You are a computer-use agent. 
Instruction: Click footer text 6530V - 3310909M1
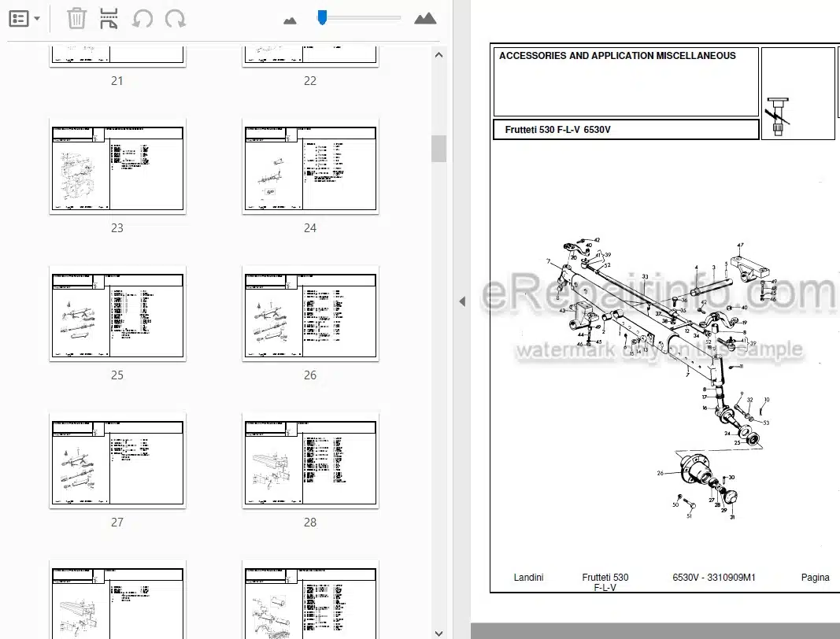(713, 578)
